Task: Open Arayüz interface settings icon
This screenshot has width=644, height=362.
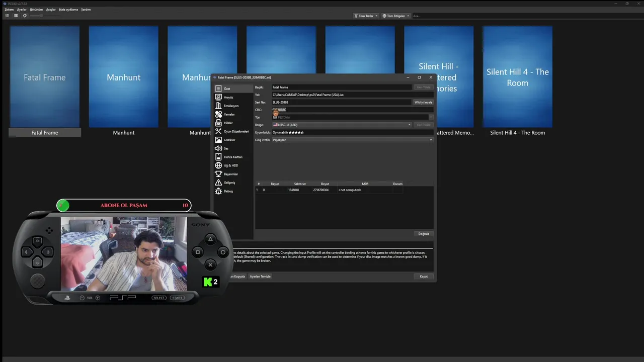Action: point(218,97)
